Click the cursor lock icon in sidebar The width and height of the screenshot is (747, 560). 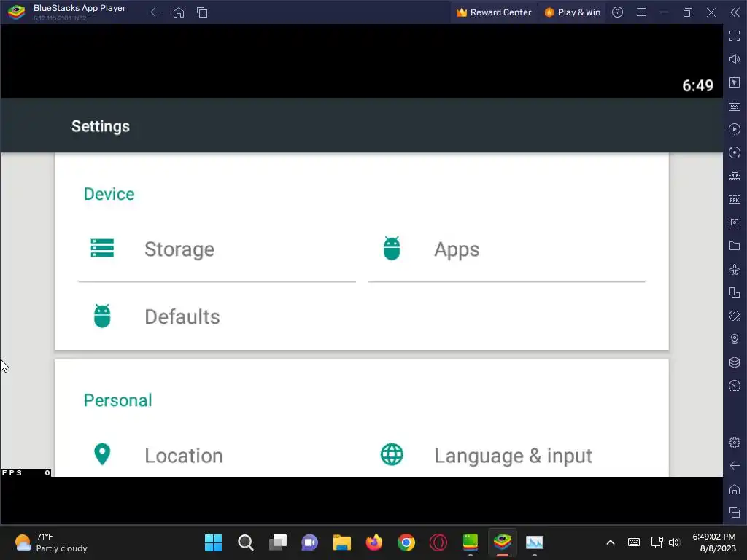(x=735, y=82)
